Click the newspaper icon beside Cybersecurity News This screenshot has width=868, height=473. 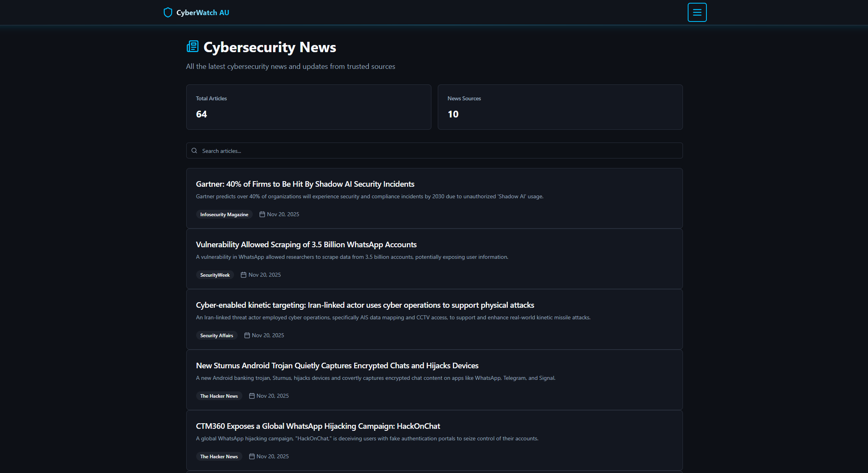click(193, 47)
